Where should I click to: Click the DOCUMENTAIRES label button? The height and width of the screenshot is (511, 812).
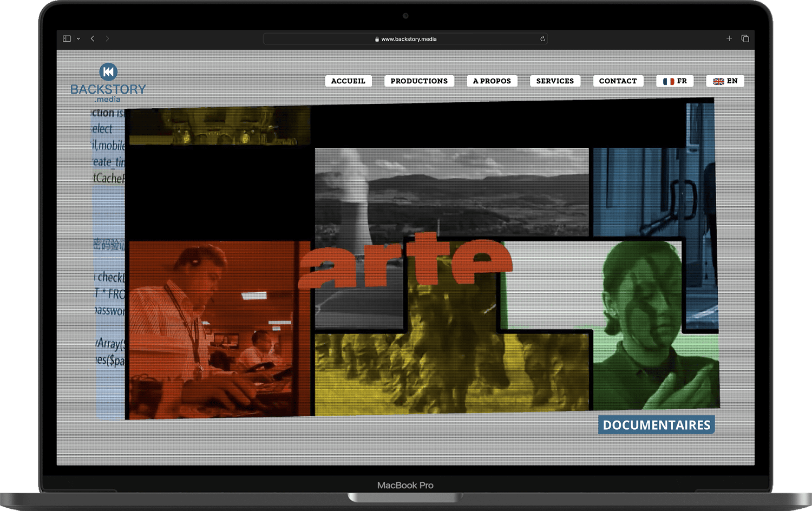click(x=656, y=425)
